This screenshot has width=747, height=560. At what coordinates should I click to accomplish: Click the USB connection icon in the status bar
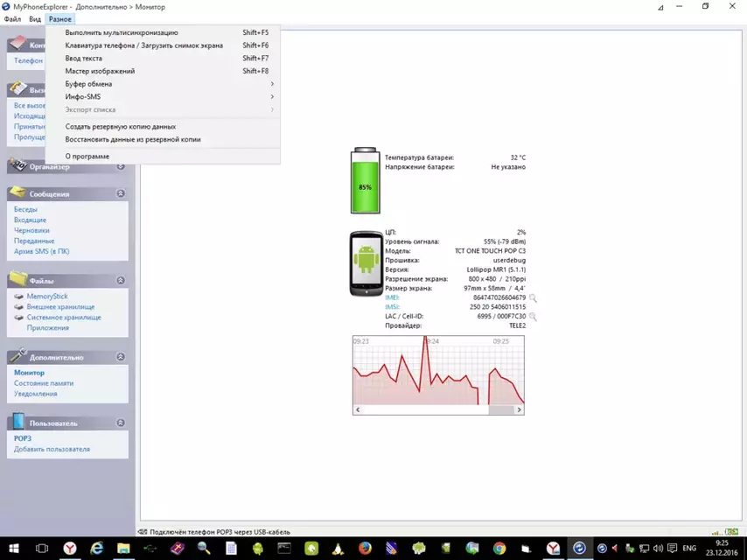coord(143,532)
